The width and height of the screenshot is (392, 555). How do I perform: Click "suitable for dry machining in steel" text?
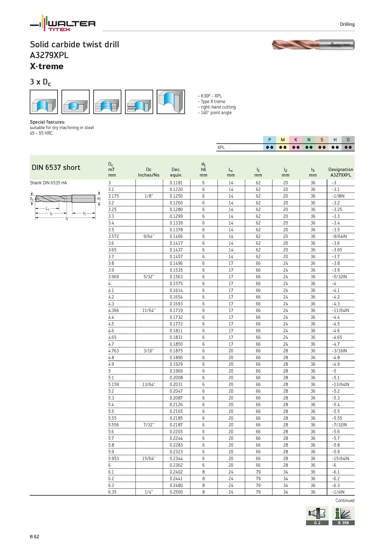pos(62,128)
